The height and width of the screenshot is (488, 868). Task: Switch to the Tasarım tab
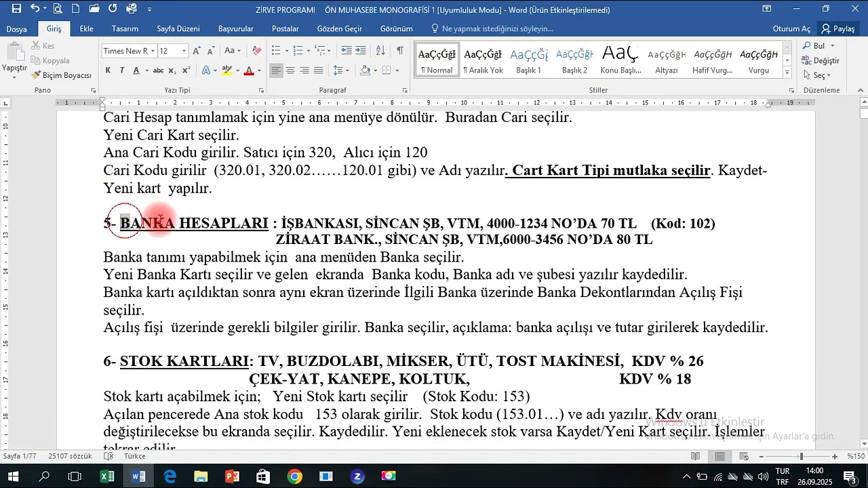125,29
